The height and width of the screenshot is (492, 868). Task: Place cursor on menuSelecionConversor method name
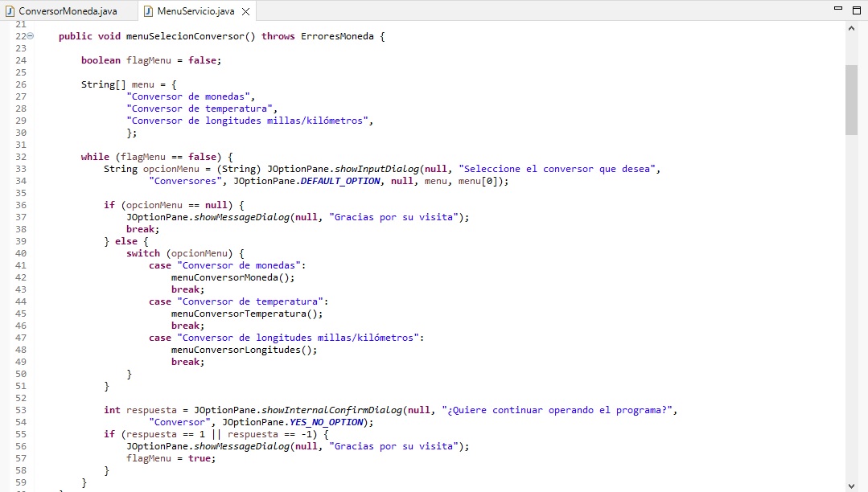point(185,36)
